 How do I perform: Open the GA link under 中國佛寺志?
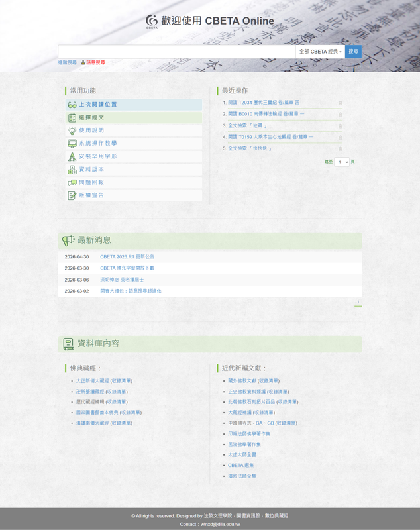tap(259, 423)
